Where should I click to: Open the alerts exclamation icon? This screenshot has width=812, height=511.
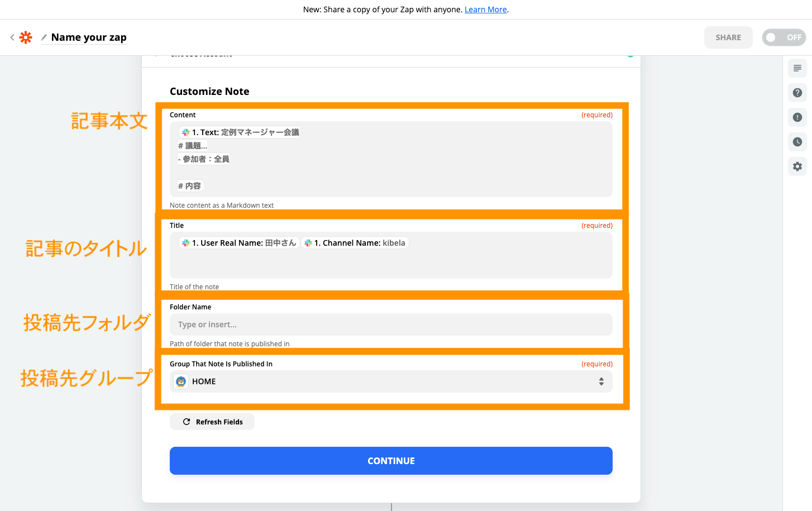pyautogui.click(x=797, y=117)
